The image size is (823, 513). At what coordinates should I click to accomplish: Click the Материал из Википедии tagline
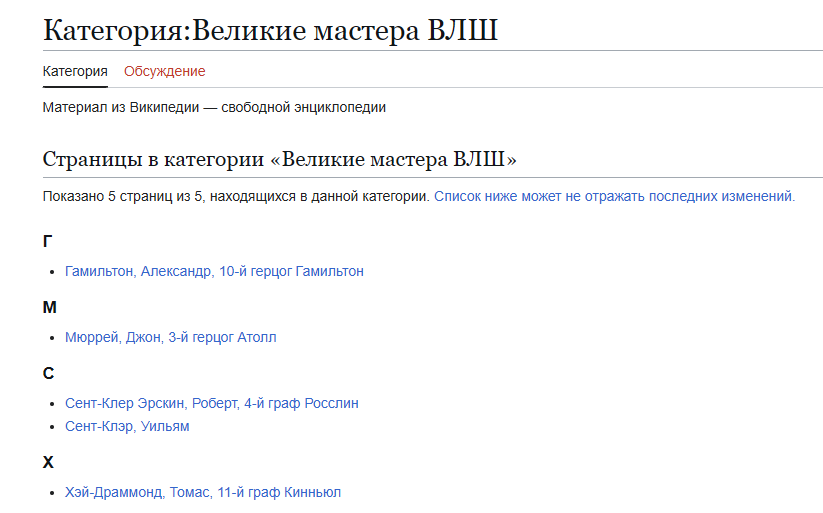pos(214,107)
